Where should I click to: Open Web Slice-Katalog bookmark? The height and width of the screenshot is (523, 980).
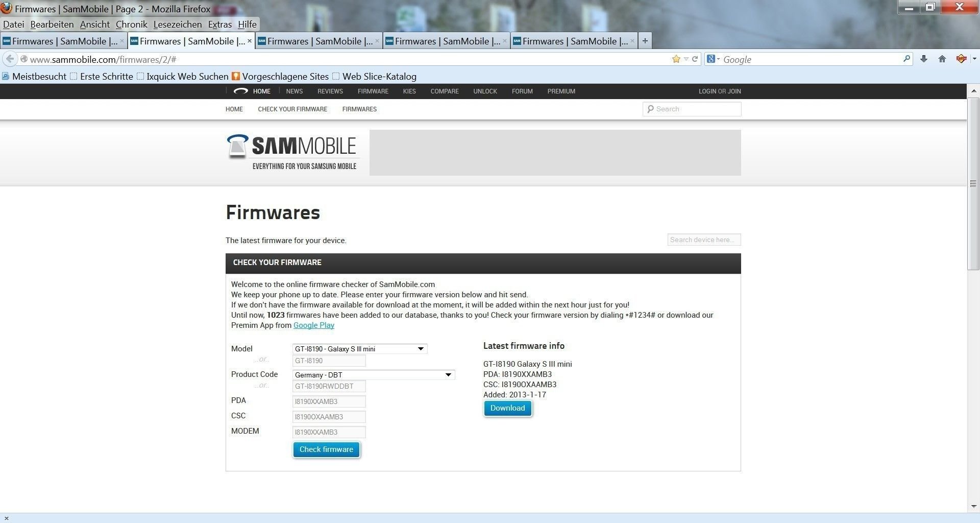tap(374, 77)
